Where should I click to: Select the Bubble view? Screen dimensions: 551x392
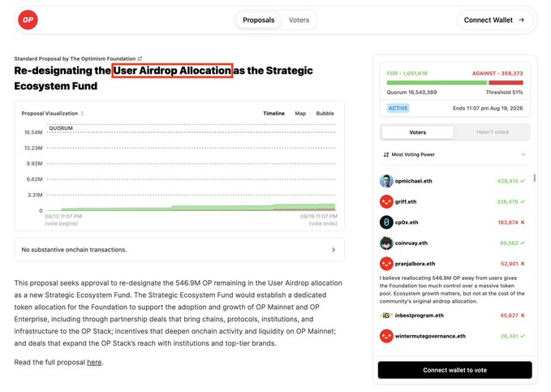tap(325, 113)
